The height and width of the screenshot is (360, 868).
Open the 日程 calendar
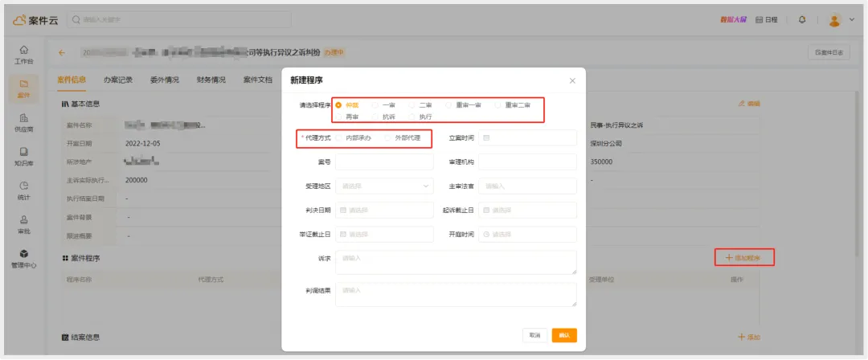pyautogui.click(x=767, y=20)
